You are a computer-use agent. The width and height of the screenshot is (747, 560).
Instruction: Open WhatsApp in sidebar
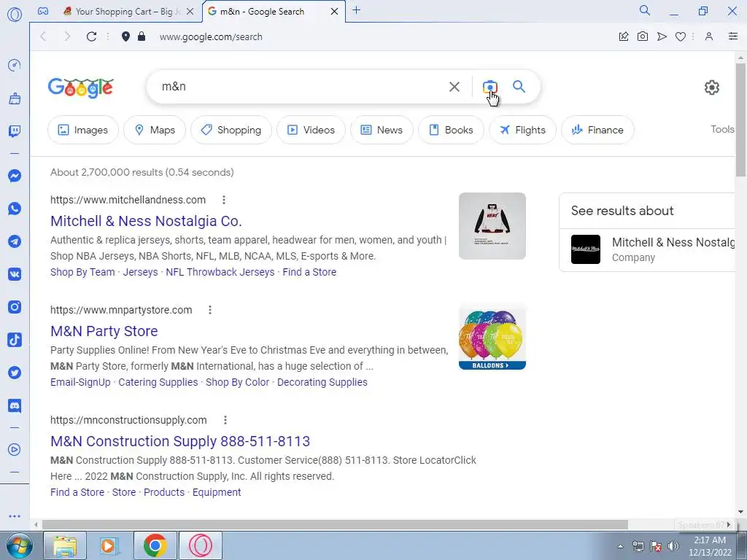pyautogui.click(x=15, y=209)
